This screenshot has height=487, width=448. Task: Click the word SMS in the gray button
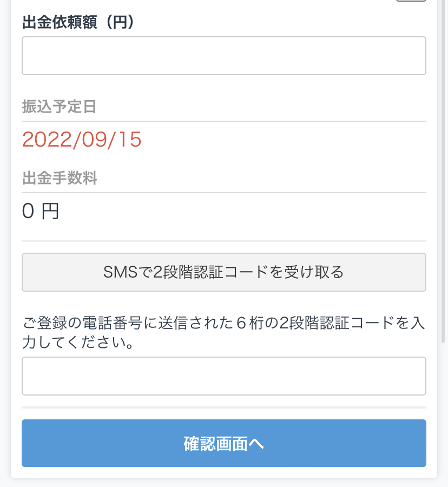[x=121, y=272]
